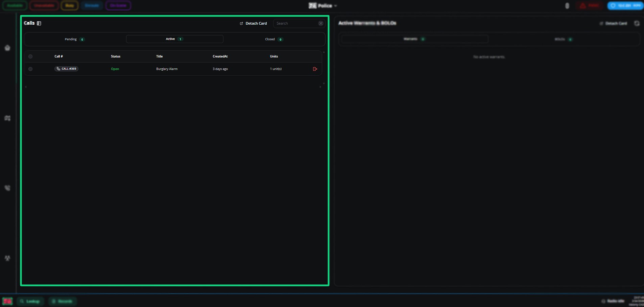Click the calls table scroll-right arrow
The image size is (644, 307).
click(x=320, y=87)
